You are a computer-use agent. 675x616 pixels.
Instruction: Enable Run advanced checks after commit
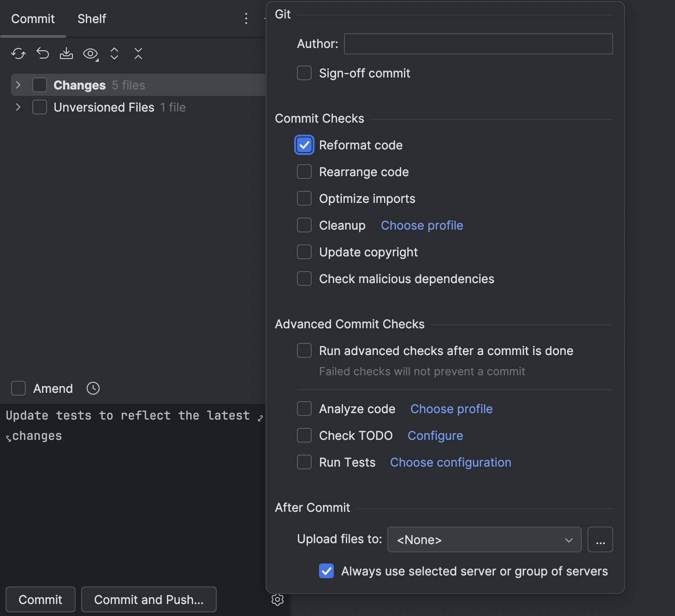(304, 350)
